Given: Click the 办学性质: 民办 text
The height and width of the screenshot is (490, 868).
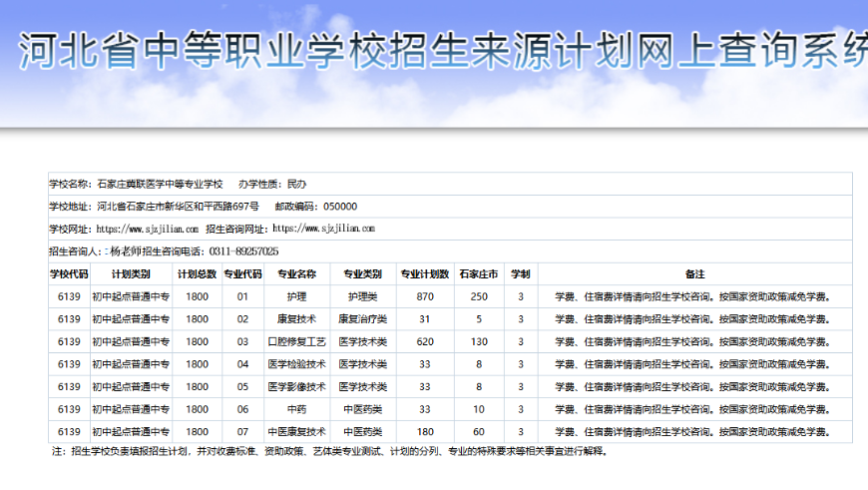Looking at the screenshot, I should [x=271, y=185].
